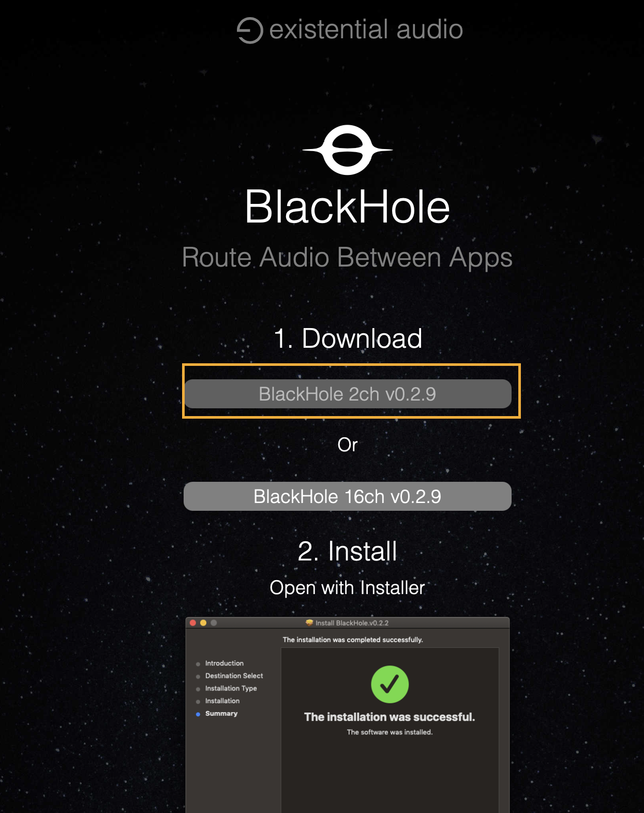Open the existential audio site title link

[x=366, y=29]
